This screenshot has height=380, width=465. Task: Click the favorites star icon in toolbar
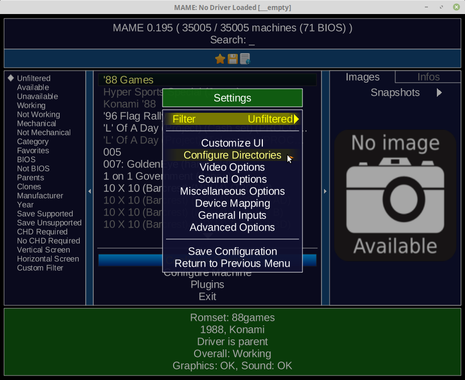[220, 59]
